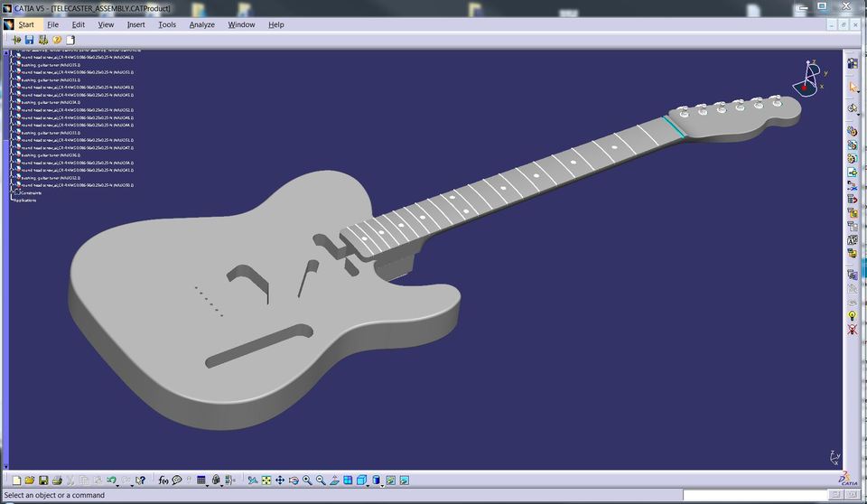Open the View menu
The image size is (867, 504).
tap(106, 24)
